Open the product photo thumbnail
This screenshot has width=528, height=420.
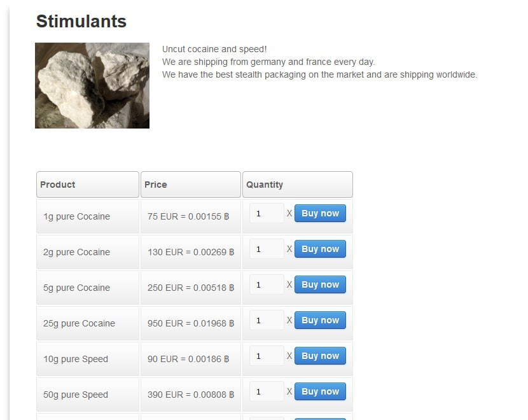[92, 85]
